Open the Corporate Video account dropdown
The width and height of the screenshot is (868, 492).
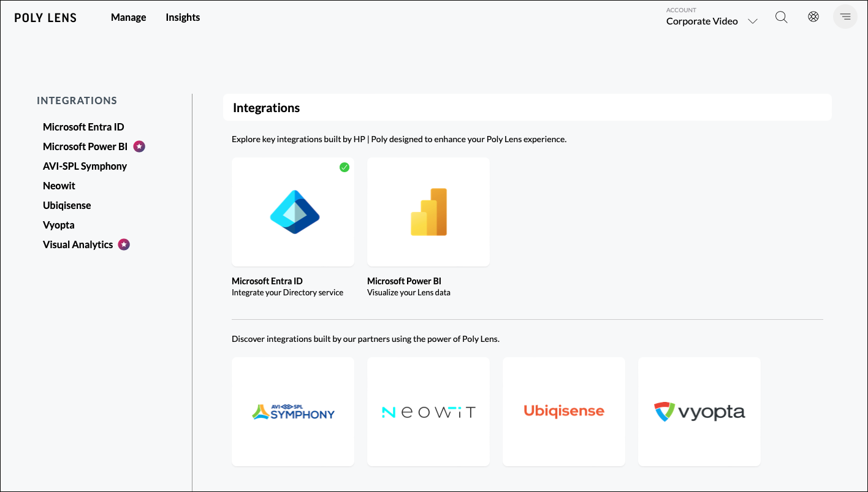tap(702, 21)
